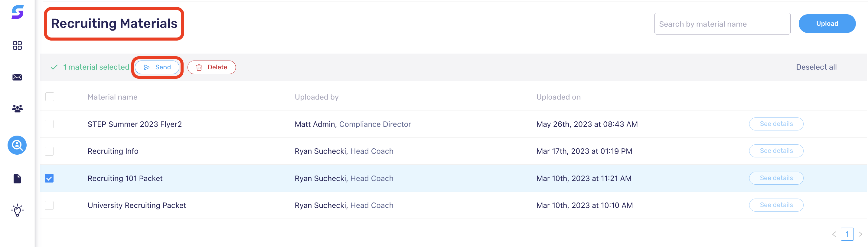Open the dashboard grid icon in sidebar

[17, 45]
